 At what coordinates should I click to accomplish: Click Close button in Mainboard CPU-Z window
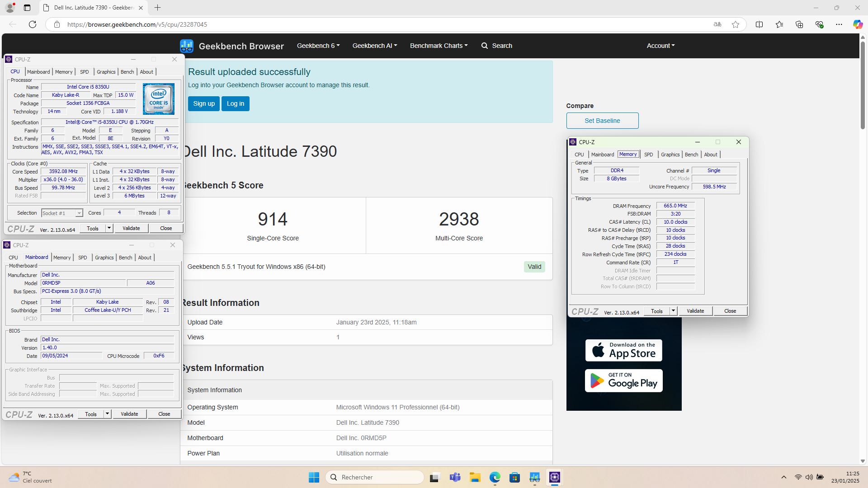[x=164, y=414]
